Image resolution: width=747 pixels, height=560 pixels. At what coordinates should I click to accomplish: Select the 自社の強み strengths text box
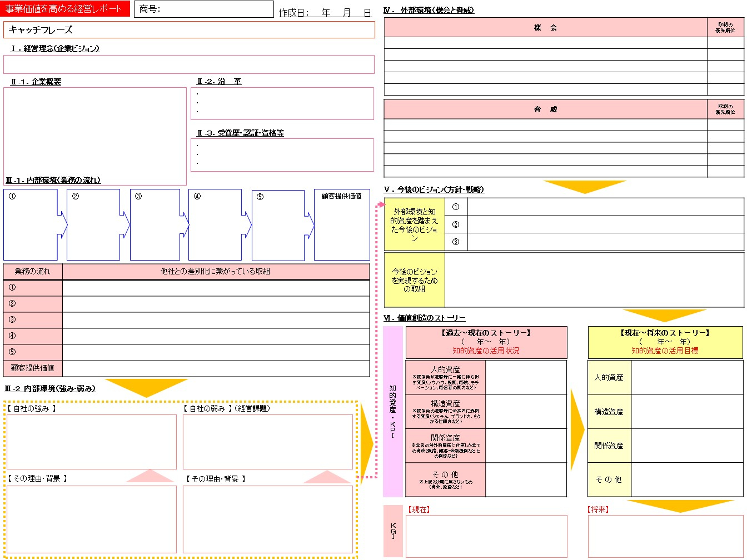click(x=92, y=442)
